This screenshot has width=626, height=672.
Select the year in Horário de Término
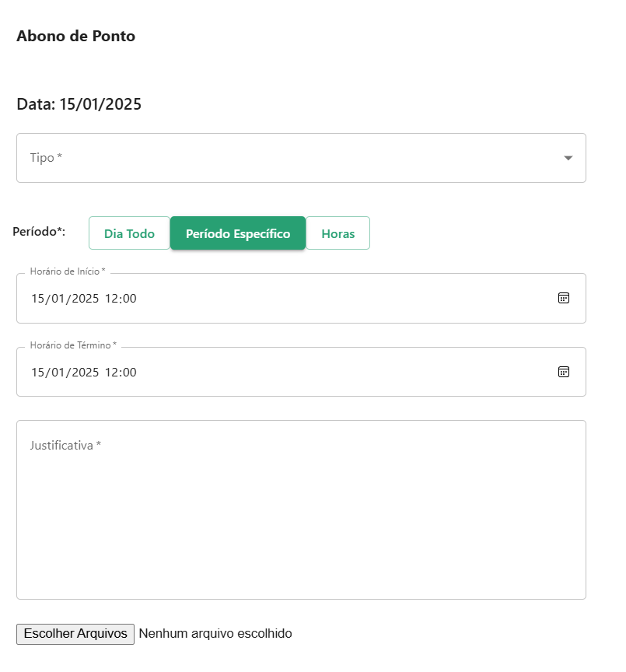point(86,372)
